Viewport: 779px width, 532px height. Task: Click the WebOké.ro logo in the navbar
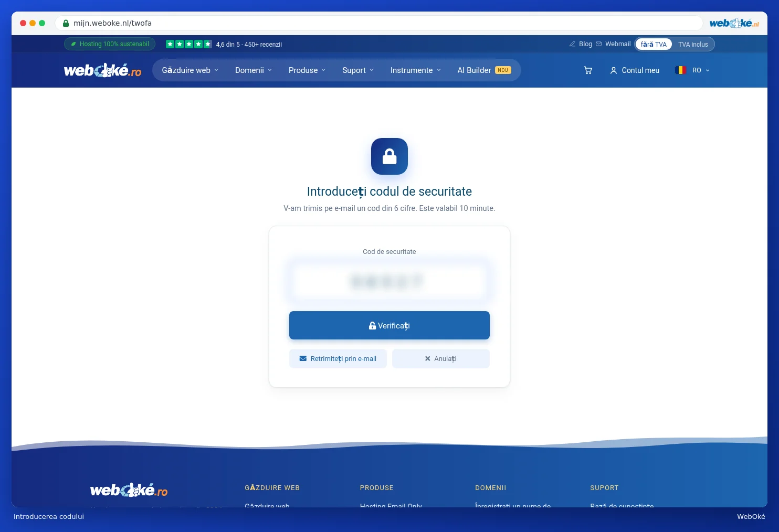click(x=102, y=70)
